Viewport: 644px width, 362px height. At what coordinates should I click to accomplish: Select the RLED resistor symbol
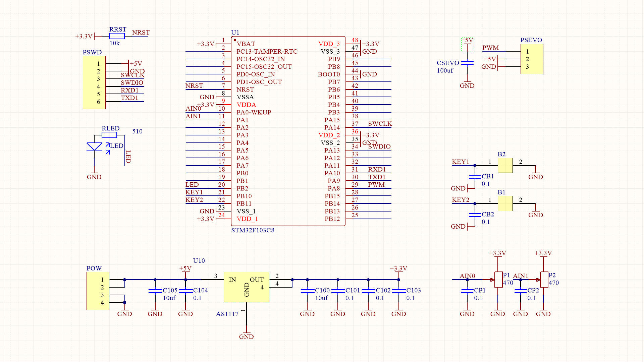point(109,135)
